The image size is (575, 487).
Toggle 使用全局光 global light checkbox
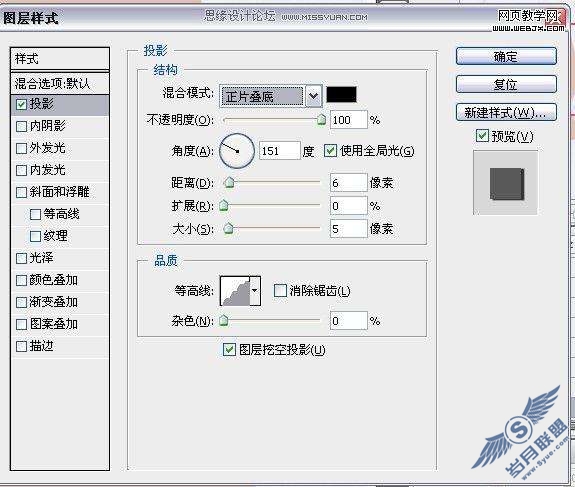[330, 151]
